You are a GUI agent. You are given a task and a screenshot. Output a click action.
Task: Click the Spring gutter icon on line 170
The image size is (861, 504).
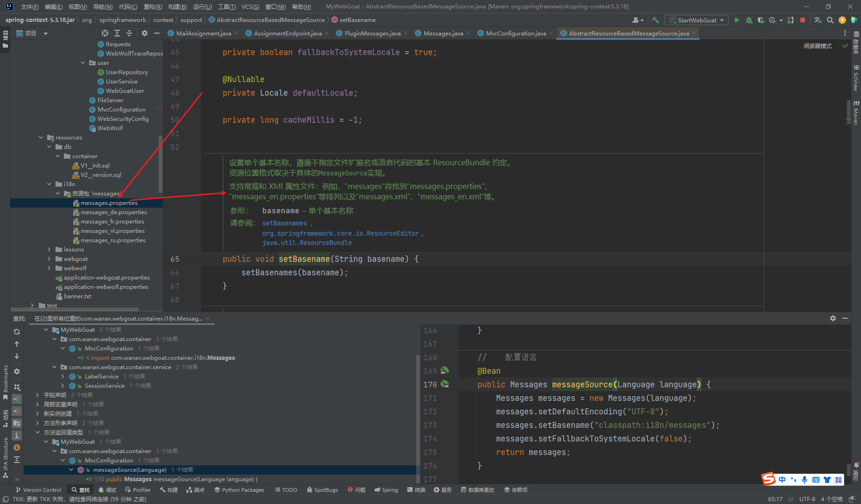(445, 384)
